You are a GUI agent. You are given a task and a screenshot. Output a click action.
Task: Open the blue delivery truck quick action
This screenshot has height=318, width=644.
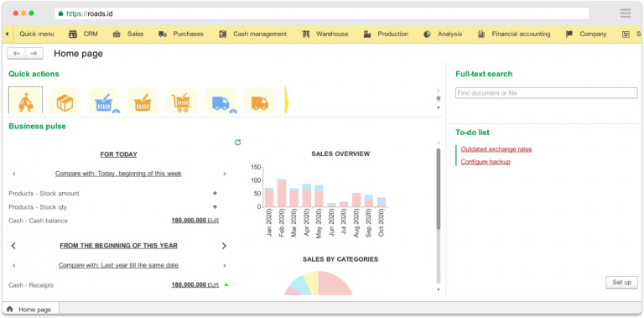[221, 100]
